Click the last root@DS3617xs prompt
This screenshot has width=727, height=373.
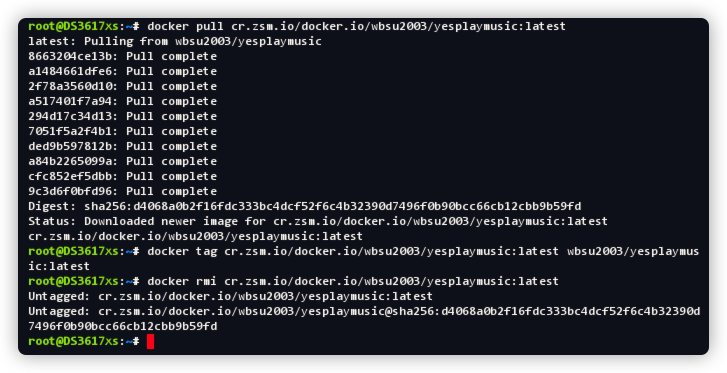pos(83,341)
